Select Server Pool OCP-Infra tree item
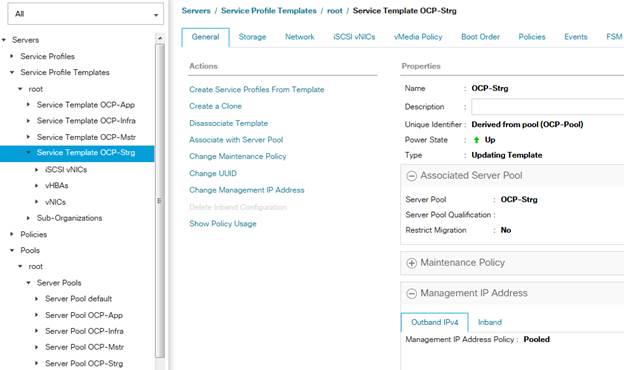 84,331
